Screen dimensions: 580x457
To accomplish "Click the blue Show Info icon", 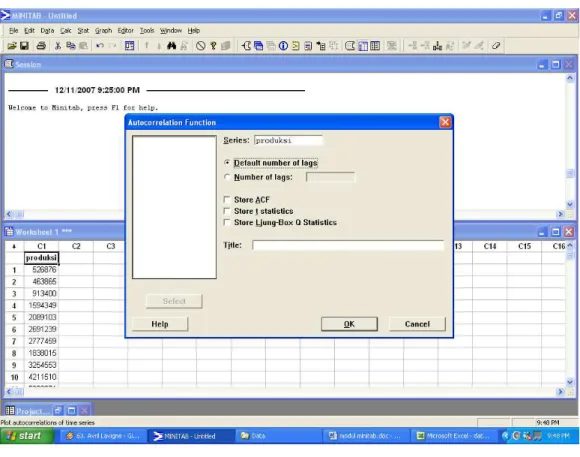I will (283, 46).
